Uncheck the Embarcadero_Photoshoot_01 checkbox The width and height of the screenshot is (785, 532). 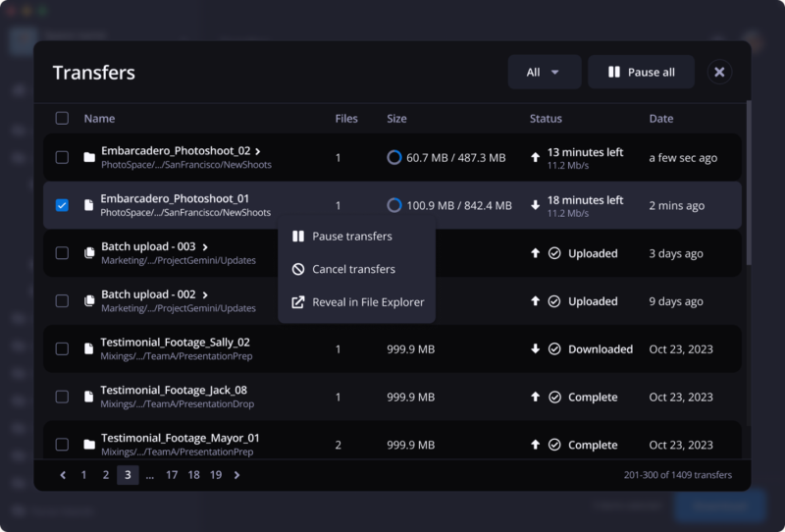(62, 205)
